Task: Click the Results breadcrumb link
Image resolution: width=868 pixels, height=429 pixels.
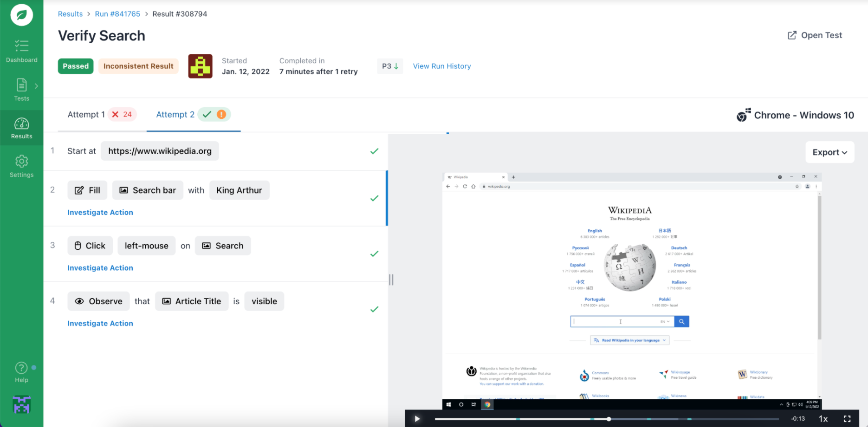Action: pyautogui.click(x=70, y=14)
